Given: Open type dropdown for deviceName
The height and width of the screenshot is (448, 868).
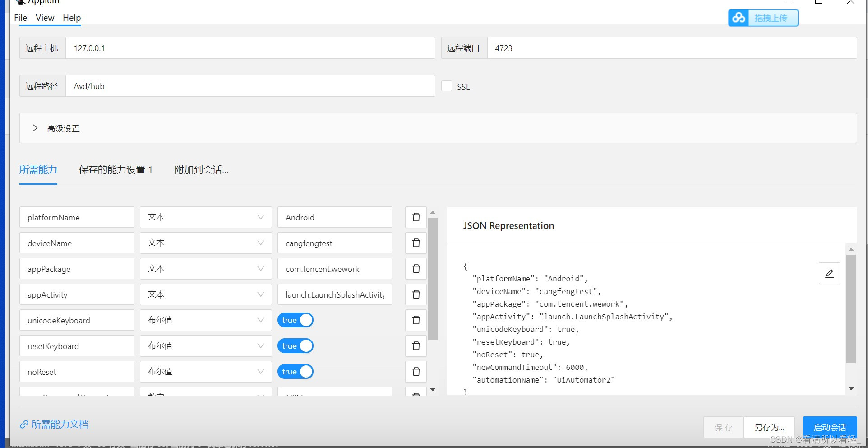Looking at the screenshot, I should 206,243.
